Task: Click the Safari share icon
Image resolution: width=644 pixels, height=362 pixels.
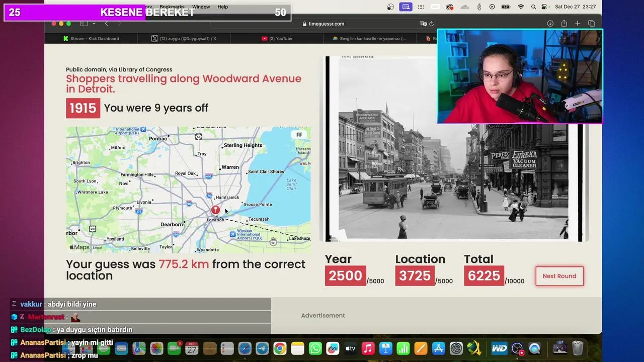Action: pos(564,24)
